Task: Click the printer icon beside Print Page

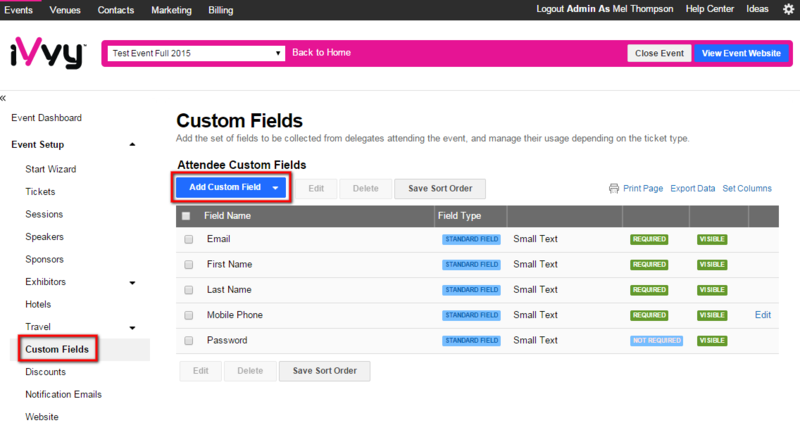Action: point(613,188)
